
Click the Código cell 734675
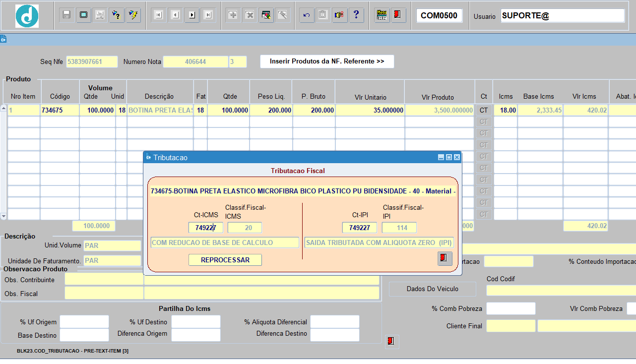coord(60,110)
